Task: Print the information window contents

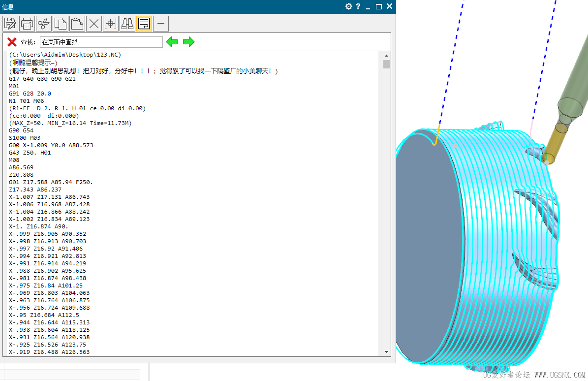Action: (27, 23)
